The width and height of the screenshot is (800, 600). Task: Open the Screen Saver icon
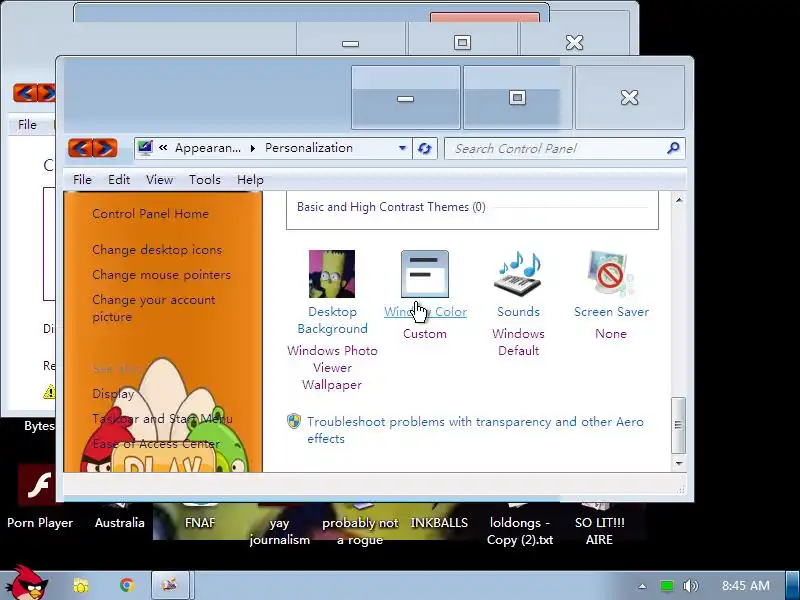click(611, 274)
